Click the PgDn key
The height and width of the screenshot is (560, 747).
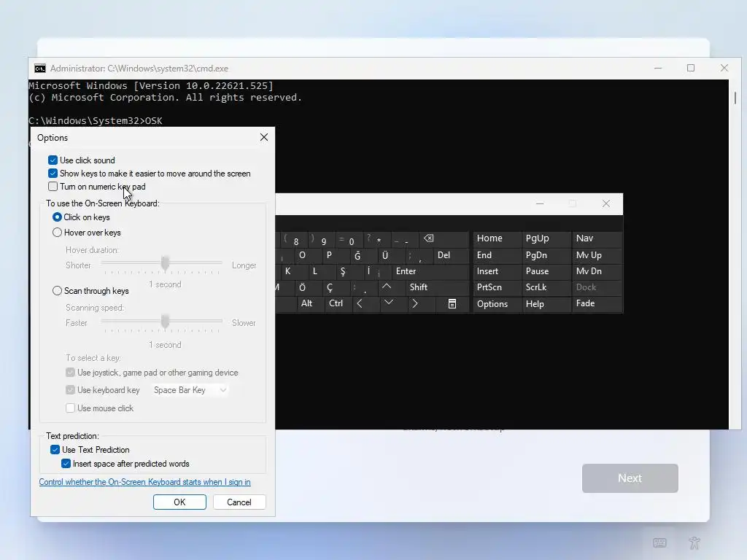pos(546,255)
